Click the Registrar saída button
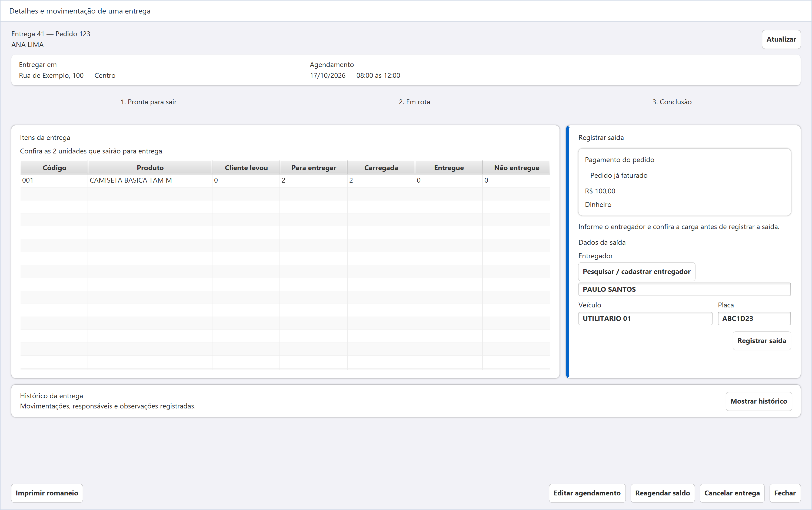 point(761,341)
